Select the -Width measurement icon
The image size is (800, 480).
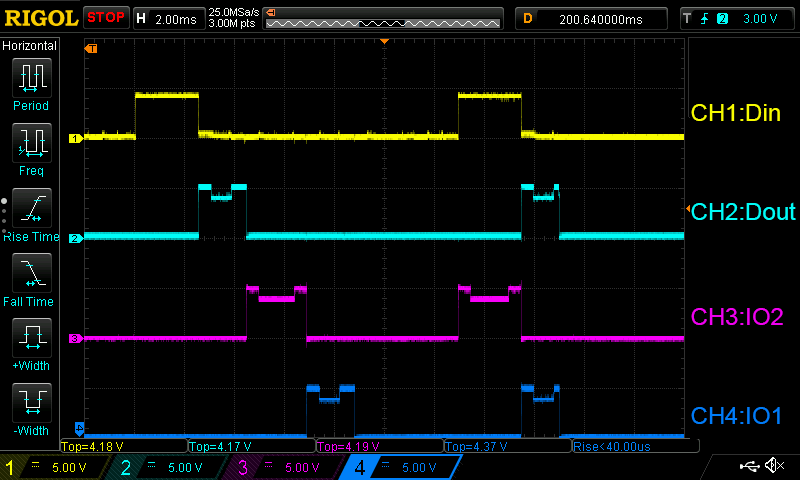[32, 402]
